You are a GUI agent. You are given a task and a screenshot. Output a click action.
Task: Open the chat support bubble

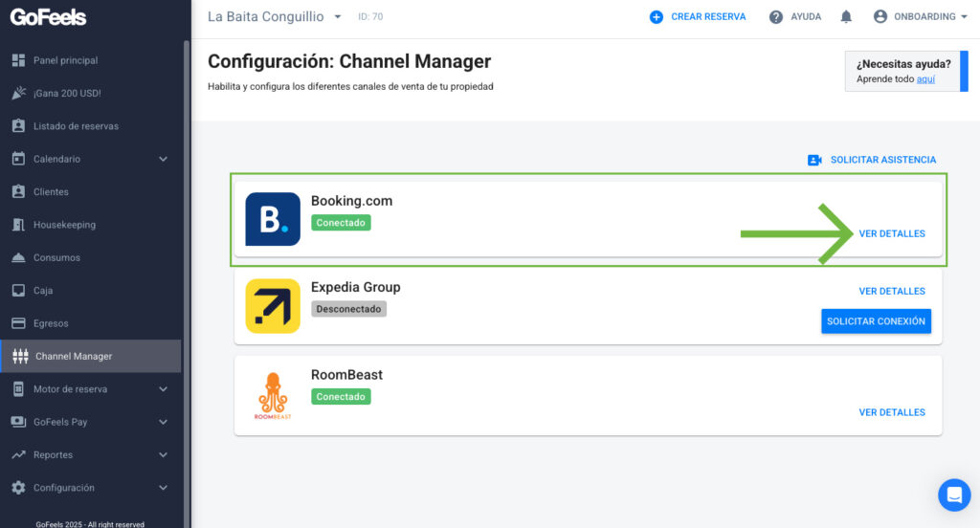954,495
